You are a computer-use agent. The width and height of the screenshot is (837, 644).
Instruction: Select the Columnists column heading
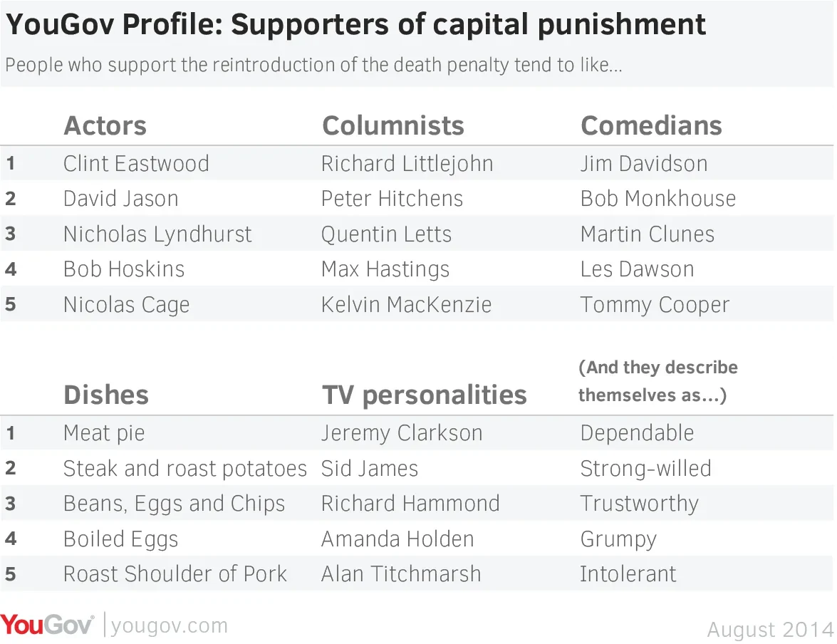click(393, 125)
